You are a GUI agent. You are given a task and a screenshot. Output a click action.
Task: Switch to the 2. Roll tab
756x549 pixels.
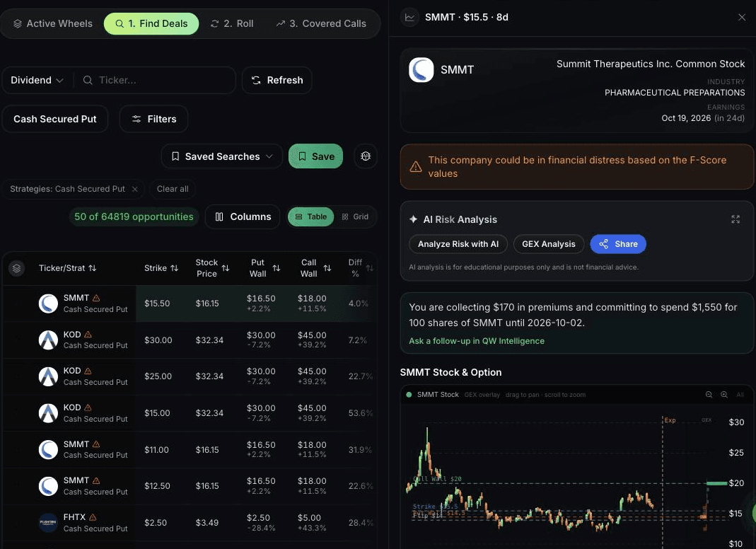pos(232,23)
